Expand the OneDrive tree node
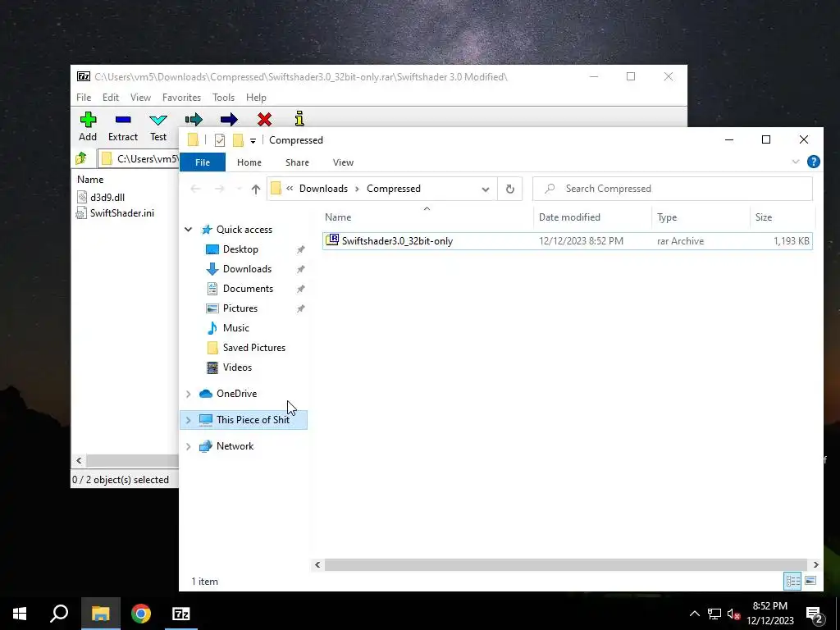Viewport: 840px width, 630px height. tap(188, 394)
